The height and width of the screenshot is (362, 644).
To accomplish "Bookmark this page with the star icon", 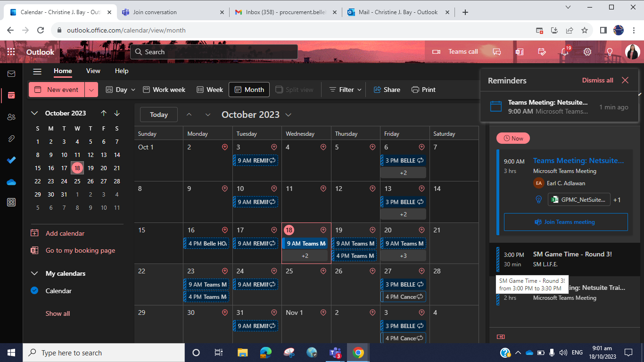I will point(585,30).
